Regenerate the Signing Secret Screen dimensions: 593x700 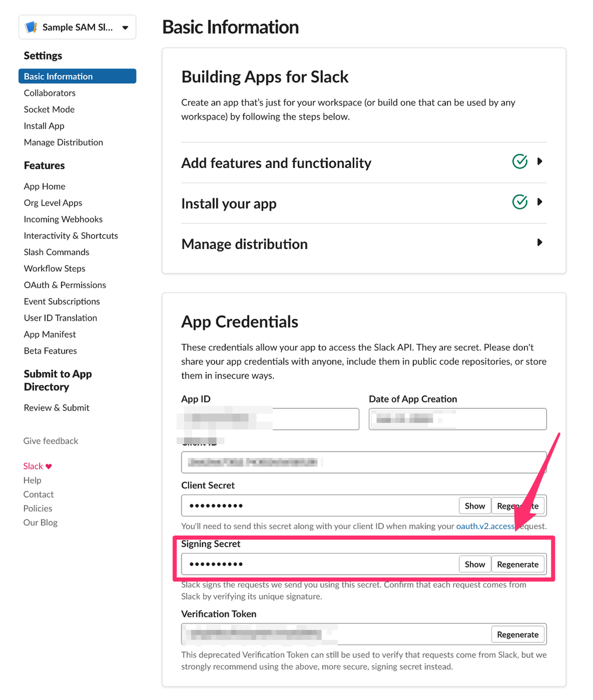tap(518, 563)
